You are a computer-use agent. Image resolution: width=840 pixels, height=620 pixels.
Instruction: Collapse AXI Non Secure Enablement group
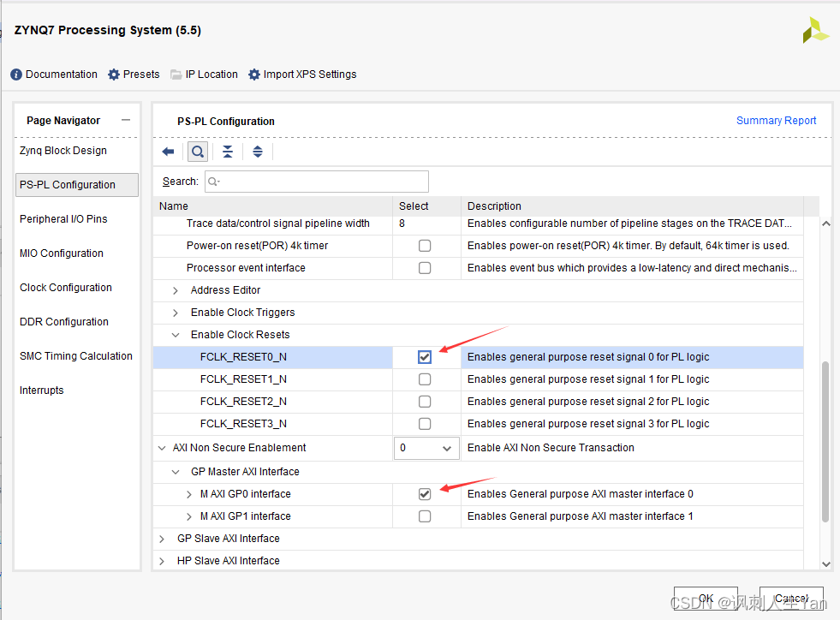tap(162, 448)
